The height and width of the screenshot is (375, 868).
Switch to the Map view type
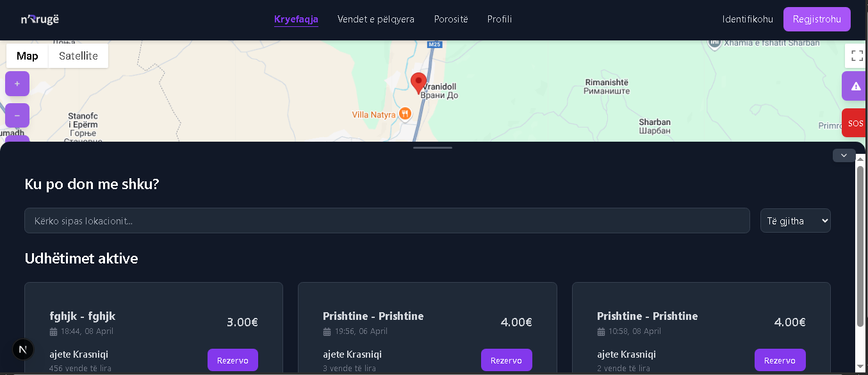click(28, 56)
